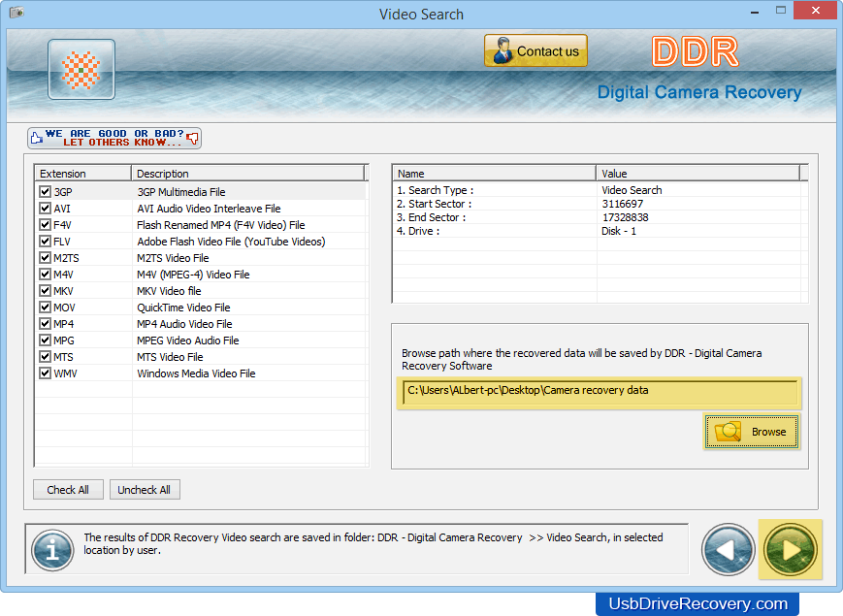Screen dimensions: 843x616
Task: Click the end sector value 17328838
Action: pyautogui.click(x=626, y=217)
